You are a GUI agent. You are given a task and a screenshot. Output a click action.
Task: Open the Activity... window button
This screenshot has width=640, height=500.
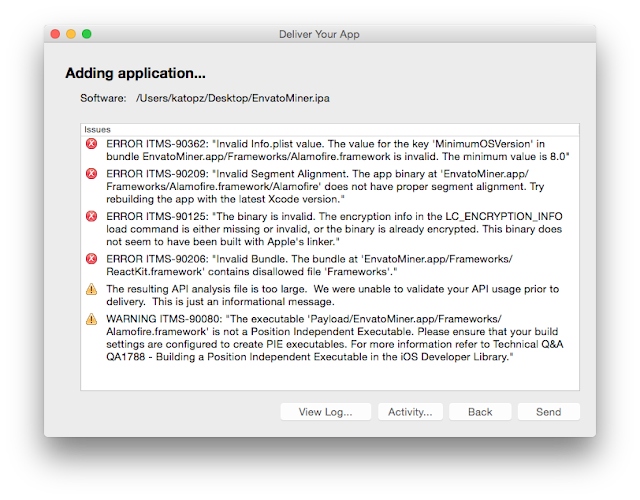tap(410, 411)
